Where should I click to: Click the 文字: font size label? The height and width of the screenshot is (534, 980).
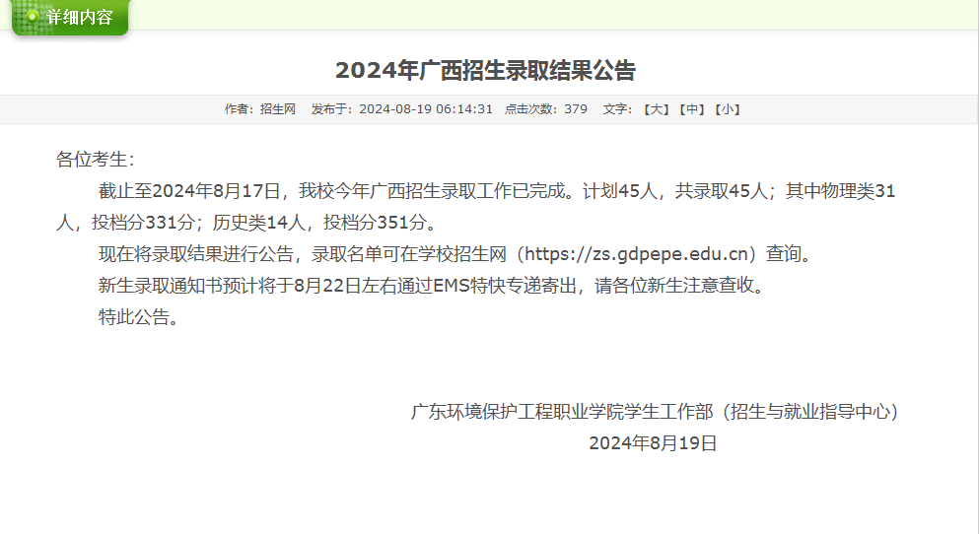[x=617, y=109]
